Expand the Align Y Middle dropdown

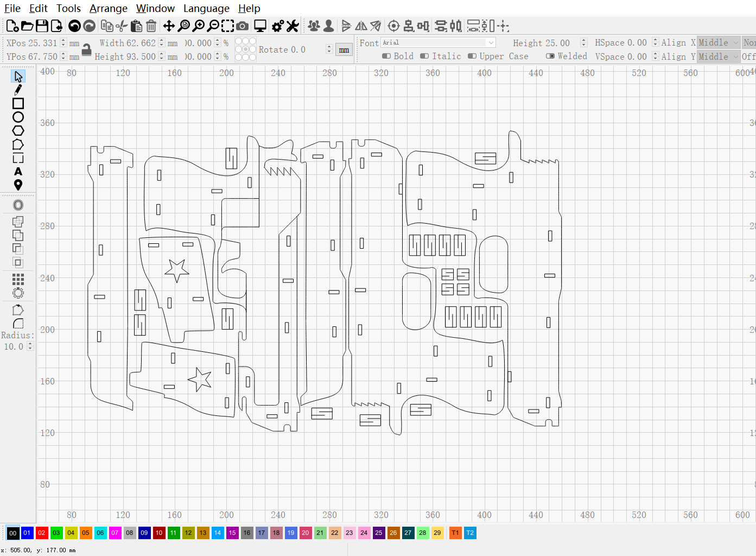(x=718, y=56)
